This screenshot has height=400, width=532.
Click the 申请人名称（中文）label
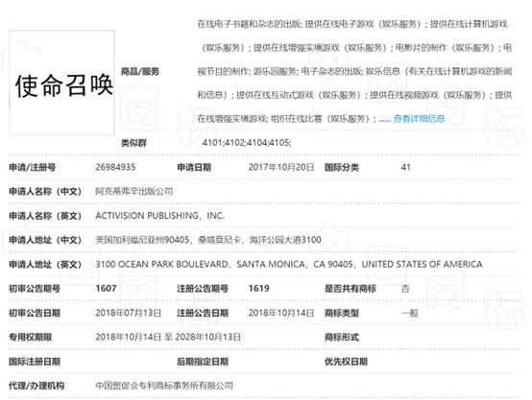(45, 192)
